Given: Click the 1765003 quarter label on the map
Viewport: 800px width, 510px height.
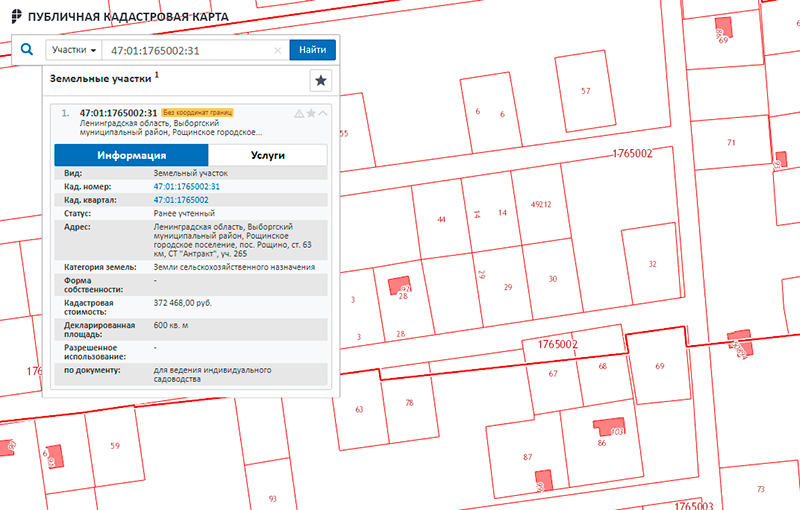Looking at the screenshot, I should (694, 505).
